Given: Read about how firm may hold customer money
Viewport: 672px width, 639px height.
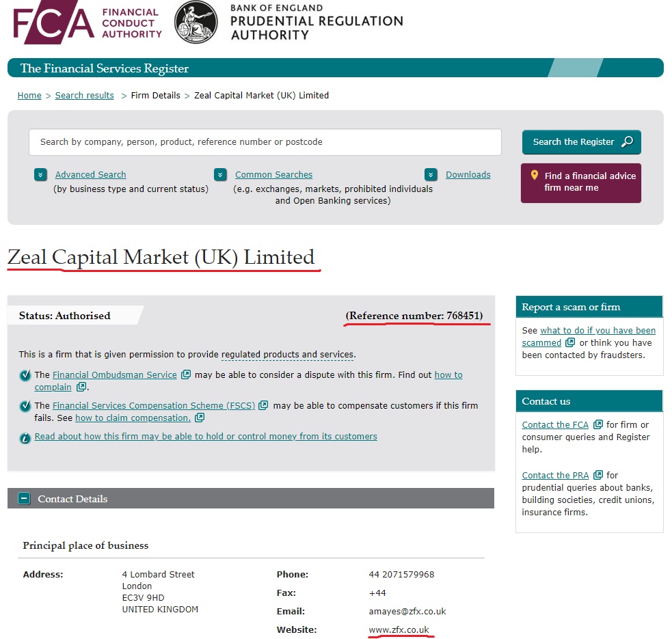Looking at the screenshot, I should [206, 436].
